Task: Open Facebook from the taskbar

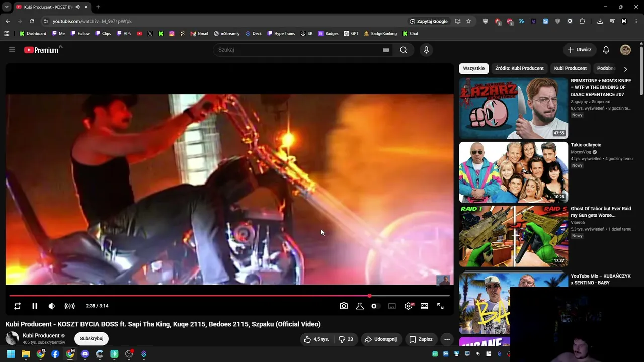Action: point(55,354)
